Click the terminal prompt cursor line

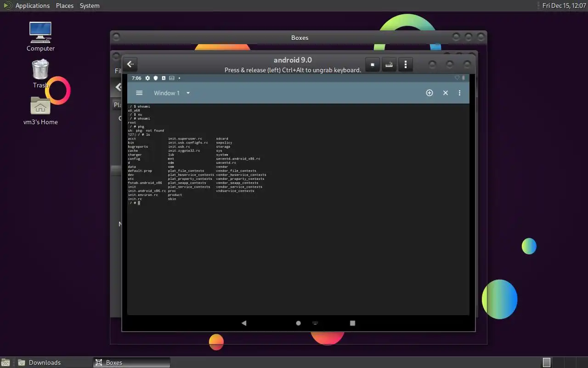(x=134, y=203)
